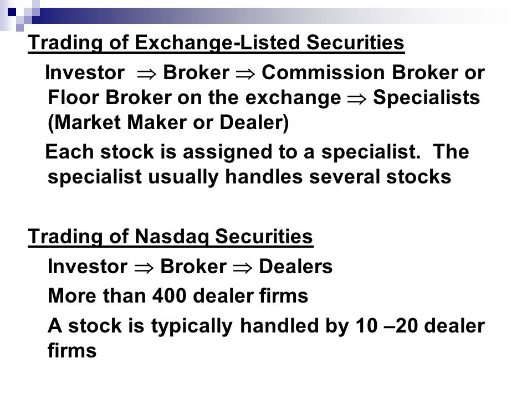Click the arrow between Investor and Broker in Exchange-Listed section

(x=147, y=74)
